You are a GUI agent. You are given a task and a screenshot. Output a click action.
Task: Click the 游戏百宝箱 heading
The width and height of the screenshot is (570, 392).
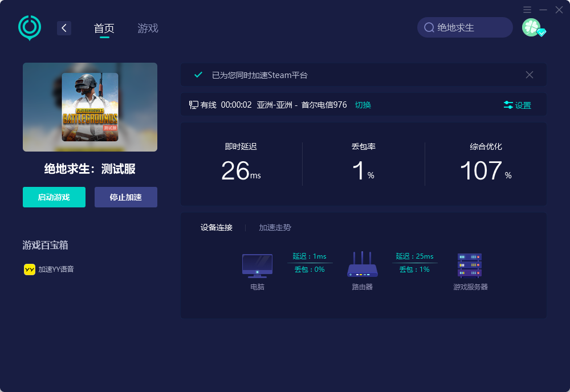pos(45,245)
